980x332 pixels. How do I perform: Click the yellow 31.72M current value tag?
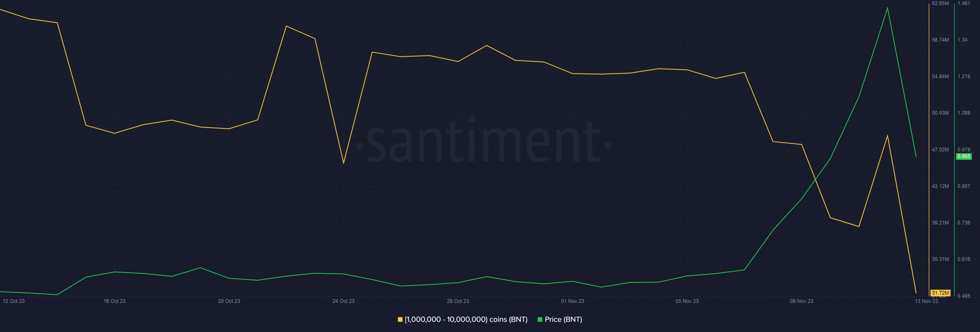(x=940, y=293)
